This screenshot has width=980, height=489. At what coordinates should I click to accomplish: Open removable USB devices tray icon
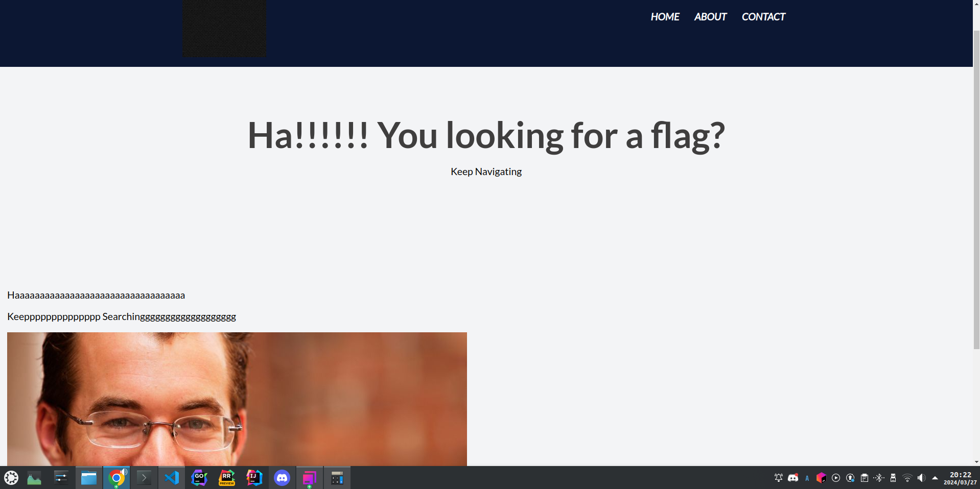pyautogui.click(x=893, y=478)
